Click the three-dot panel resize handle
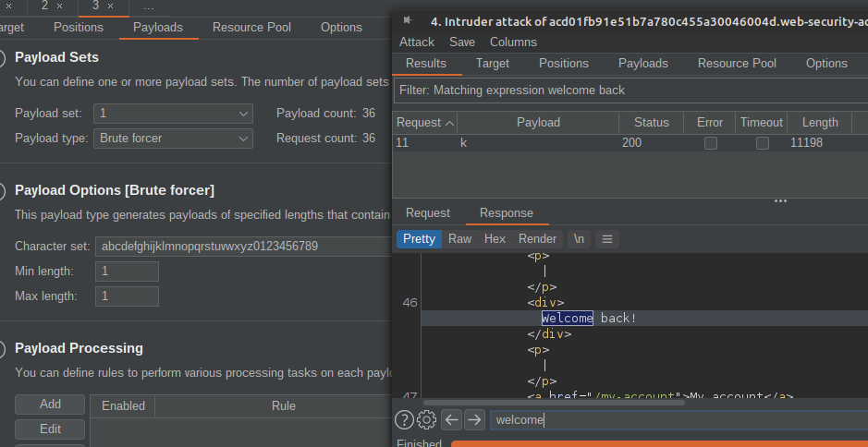Viewport: 868px width, 447px height. point(780,200)
